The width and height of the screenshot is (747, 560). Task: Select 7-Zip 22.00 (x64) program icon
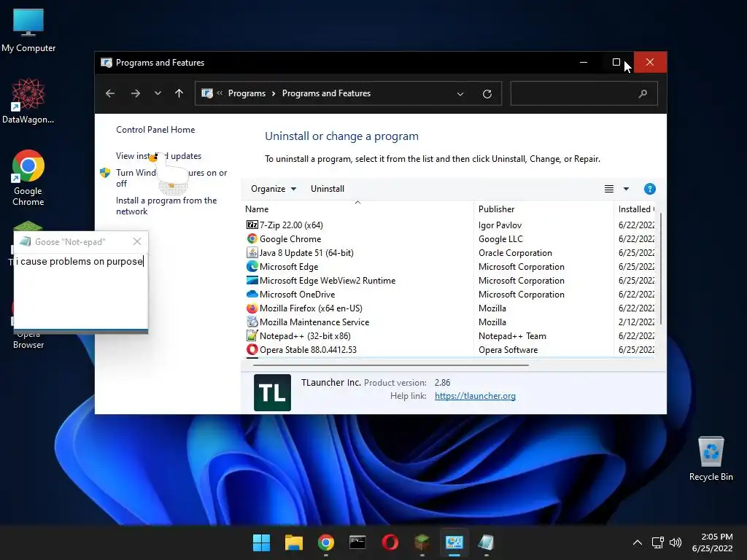pyautogui.click(x=252, y=225)
